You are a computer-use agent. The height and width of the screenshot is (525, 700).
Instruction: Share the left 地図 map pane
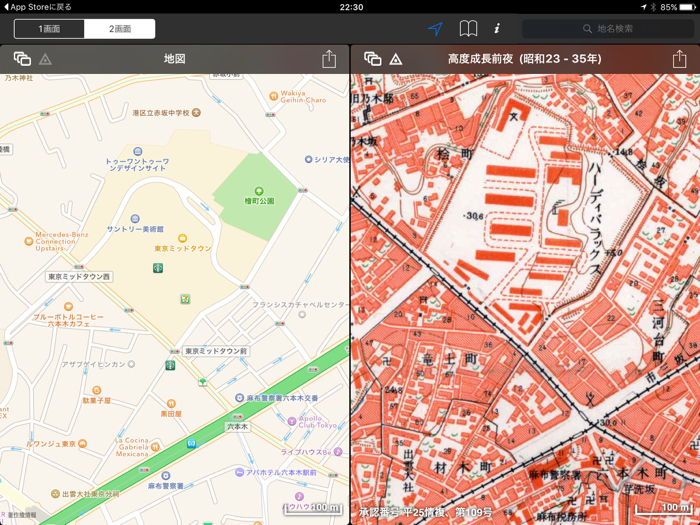(x=329, y=60)
